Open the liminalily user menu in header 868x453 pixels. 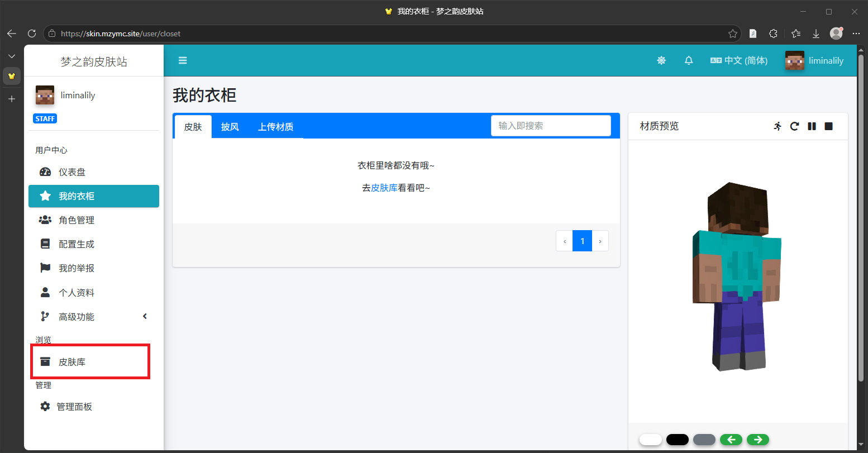pos(814,60)
